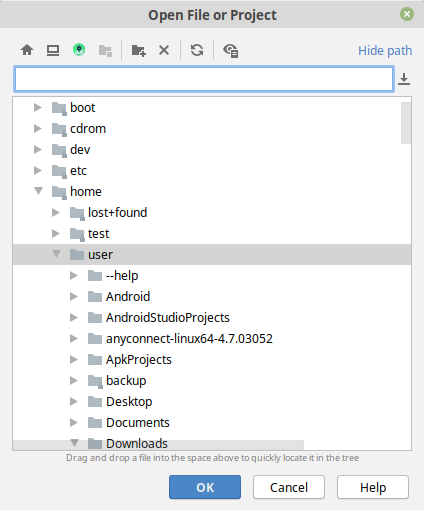
Task: Create a new directory using toolbar icon
Action: coord(138,50)
